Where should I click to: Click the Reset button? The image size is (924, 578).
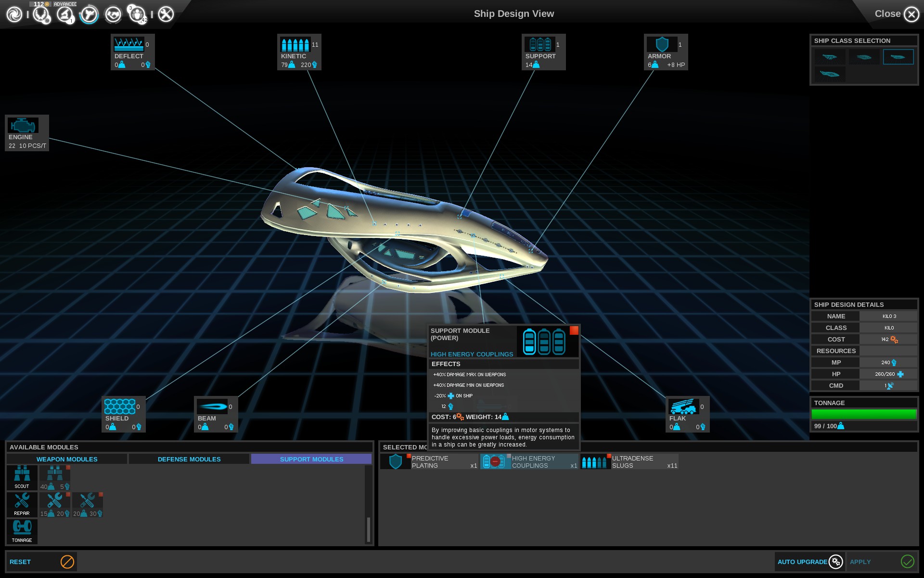click(41, 562)
